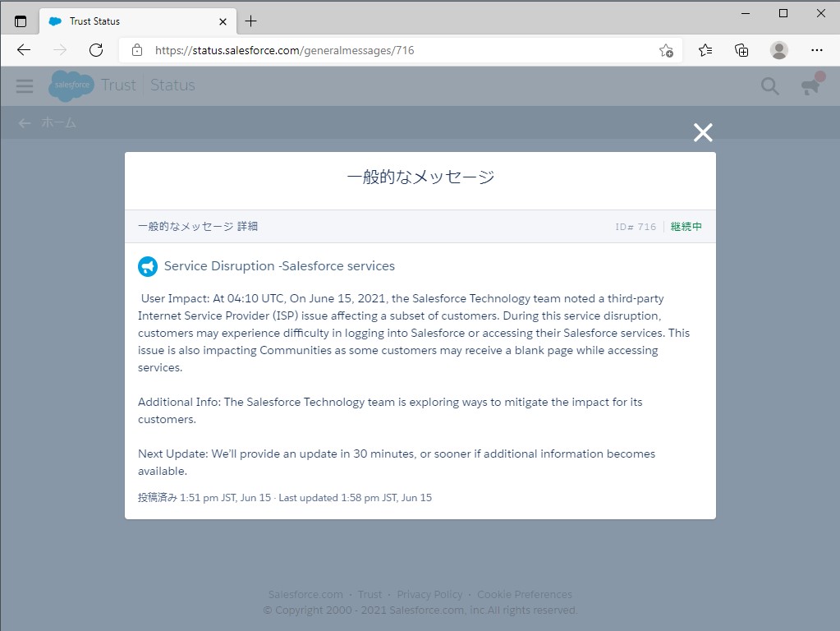Open notifications via the bell icon
840x631 pixels.
812,85
